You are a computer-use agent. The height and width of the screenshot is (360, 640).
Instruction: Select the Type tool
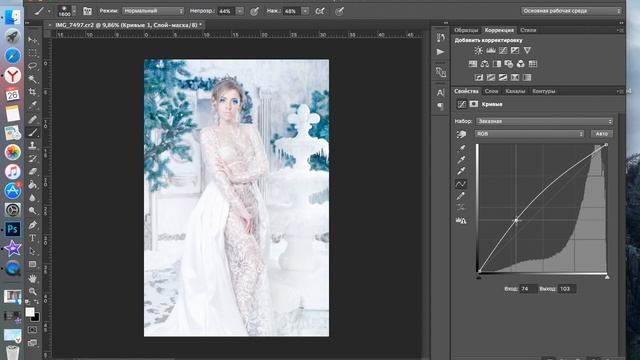click(33, 238)
